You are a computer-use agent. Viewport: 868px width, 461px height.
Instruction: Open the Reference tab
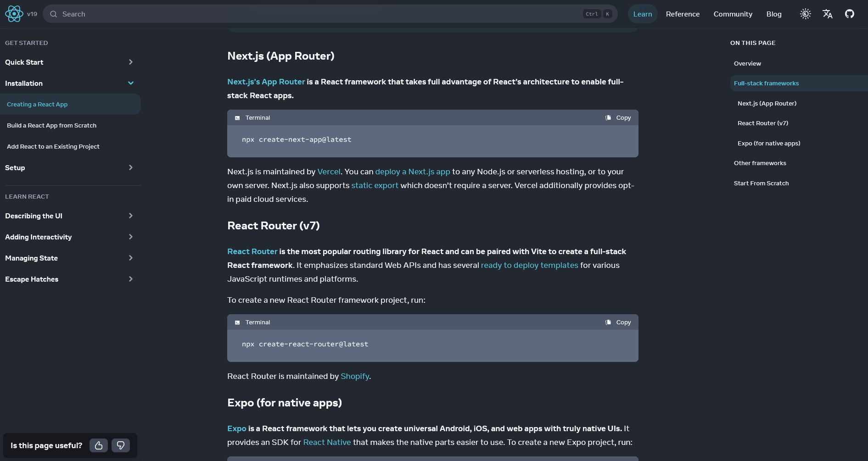click(683, 14)
